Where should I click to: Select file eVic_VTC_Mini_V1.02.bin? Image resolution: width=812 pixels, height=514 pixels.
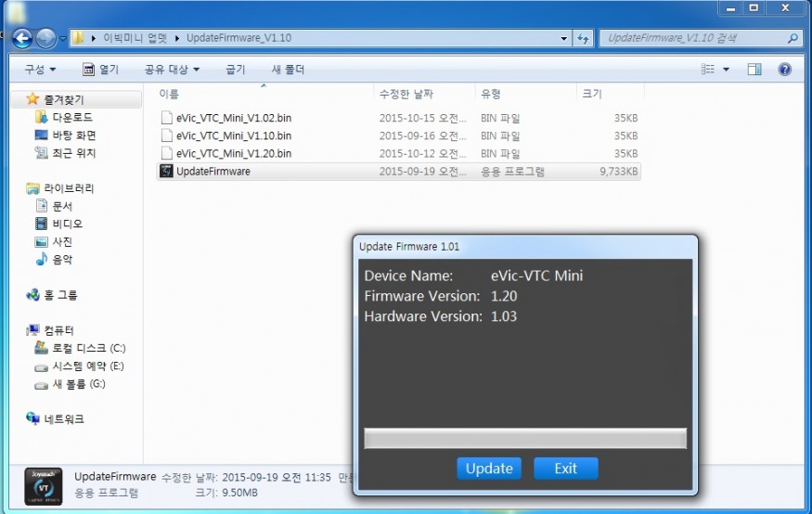point(234,118)
